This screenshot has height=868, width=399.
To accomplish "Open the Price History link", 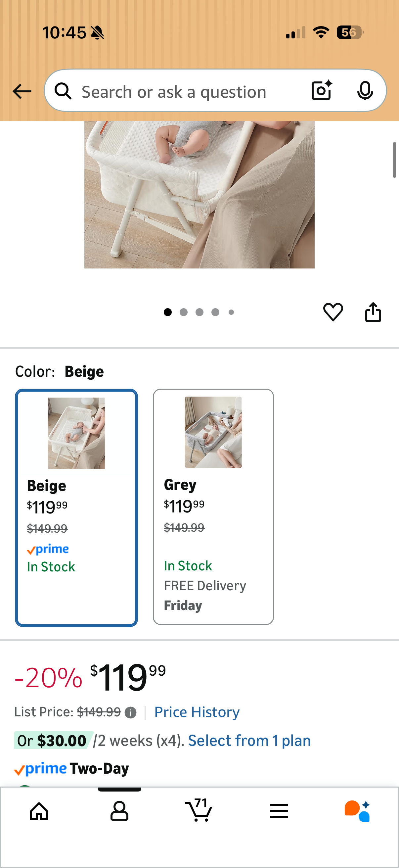I will pos(197,712).
